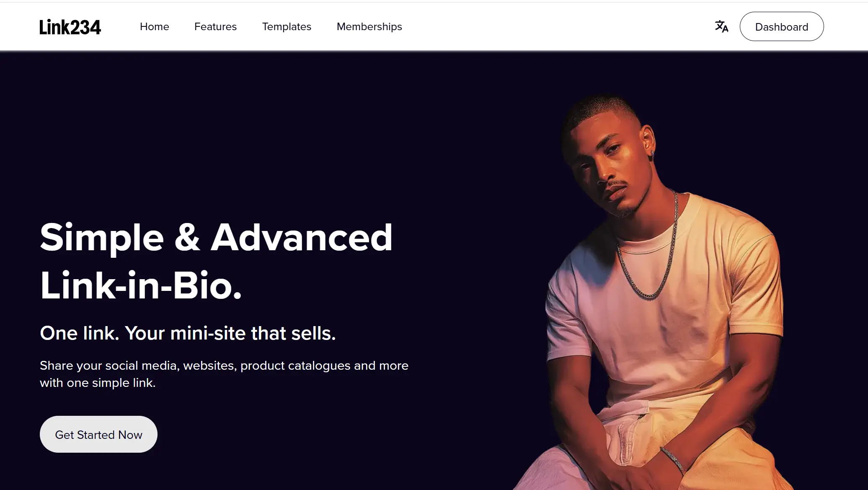Open the Features menu item
This screenshot has width=868, height=490.
(x=215, y=27)
